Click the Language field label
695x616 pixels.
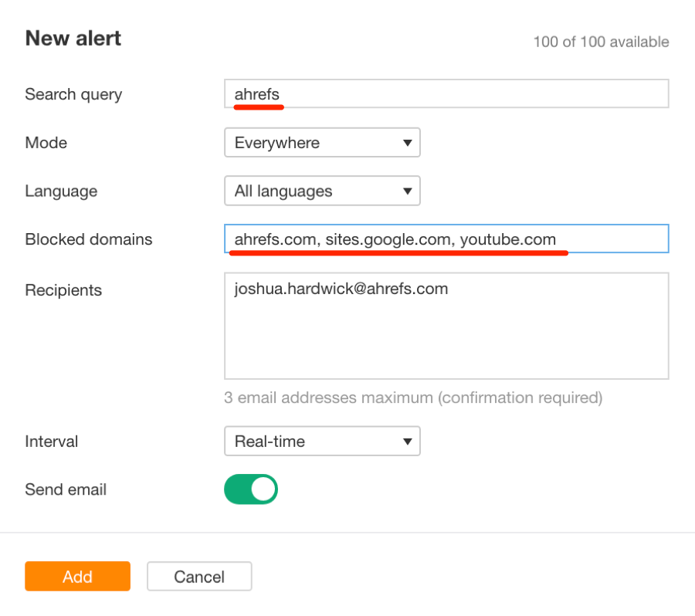point(61,191)
